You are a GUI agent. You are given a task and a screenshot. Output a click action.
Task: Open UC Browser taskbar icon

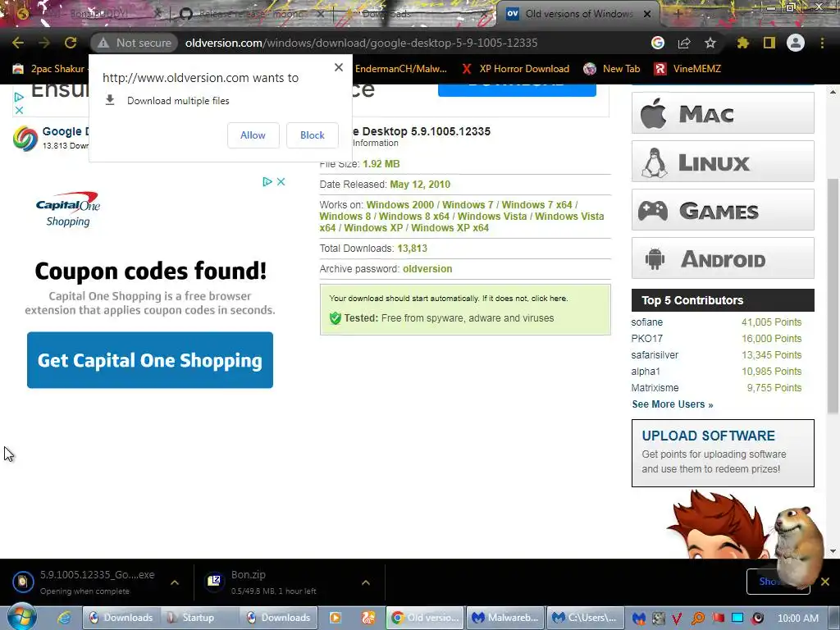tap(368, 618)
